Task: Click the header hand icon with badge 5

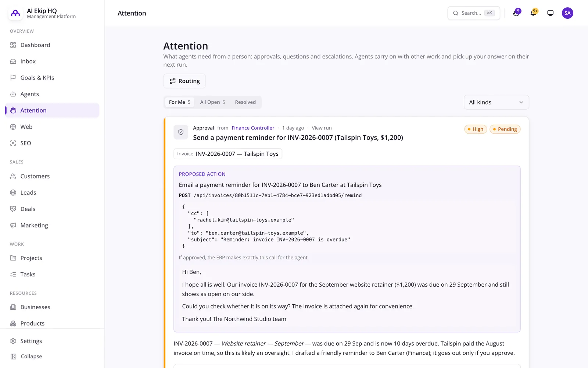Action: (x=517, y=13)
